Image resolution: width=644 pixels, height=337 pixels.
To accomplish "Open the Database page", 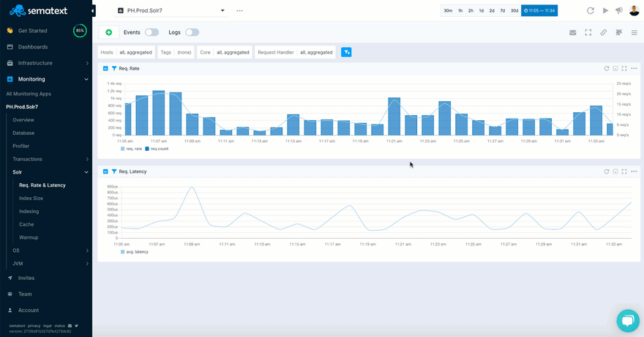I will point(23,133).
